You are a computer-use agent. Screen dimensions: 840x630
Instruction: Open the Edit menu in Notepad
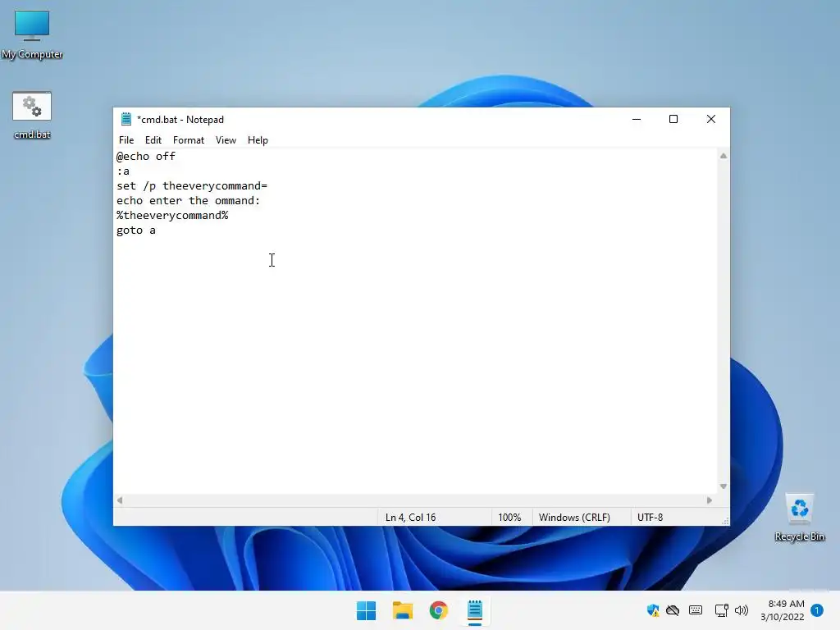point(153,139)
